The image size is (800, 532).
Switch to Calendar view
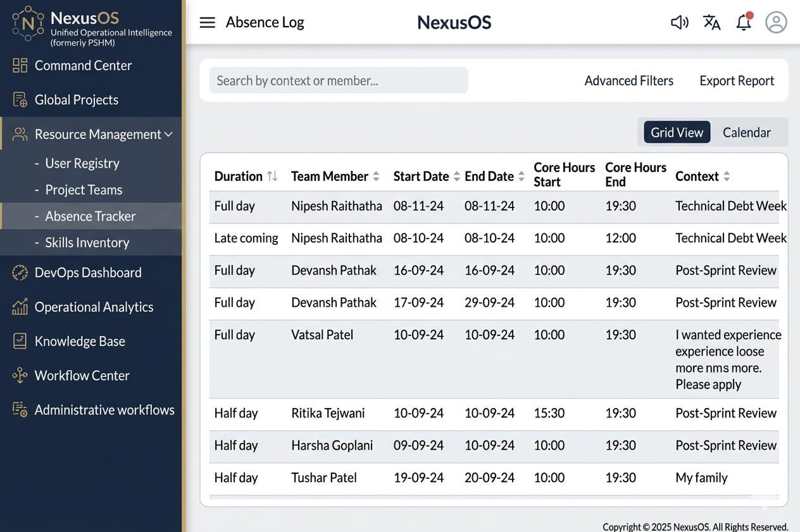(746, 132)
